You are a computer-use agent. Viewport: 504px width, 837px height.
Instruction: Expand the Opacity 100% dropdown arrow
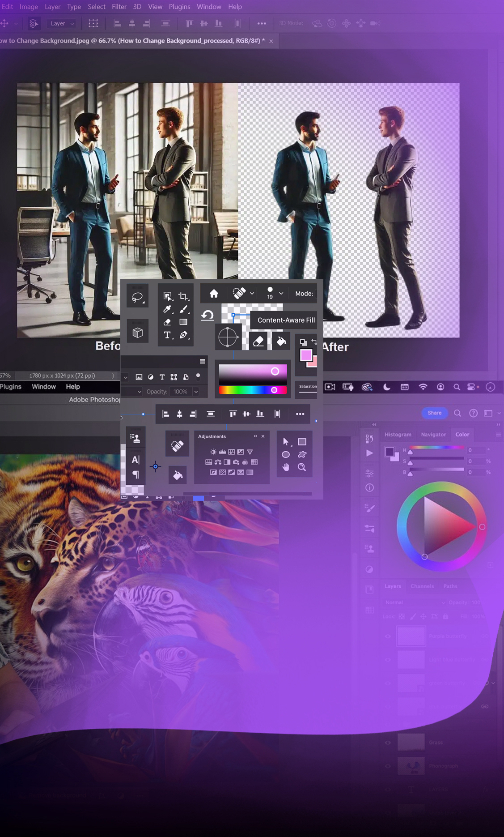(x=196, y=392)
